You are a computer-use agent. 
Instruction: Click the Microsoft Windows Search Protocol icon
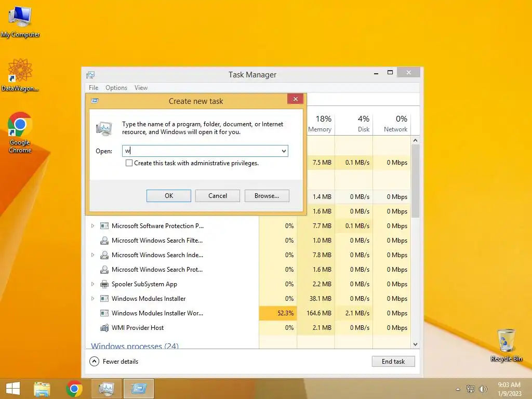coord(104,270)
